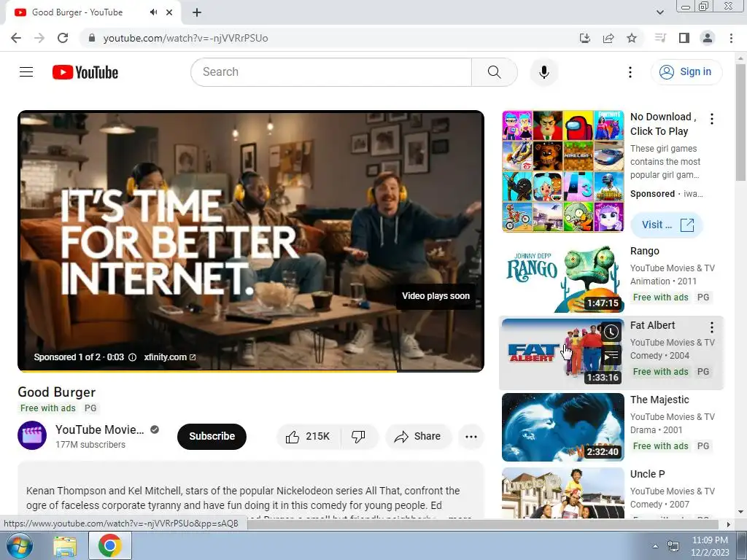This screenshot has height=560, width=747.
Task: Open network tray icon
Action: [x=673, y=546]
